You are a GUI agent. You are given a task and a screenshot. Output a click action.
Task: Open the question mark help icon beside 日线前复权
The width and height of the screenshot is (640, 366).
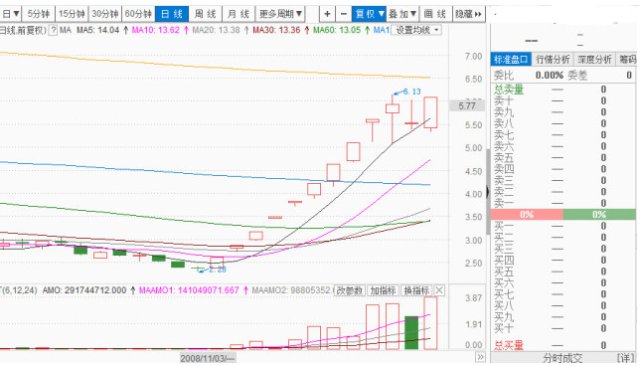[x=53, y=30]
